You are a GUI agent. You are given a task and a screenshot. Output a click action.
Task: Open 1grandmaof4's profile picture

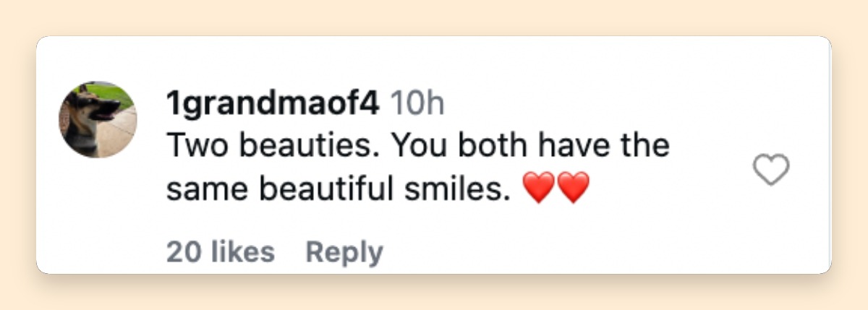[98, 119]
